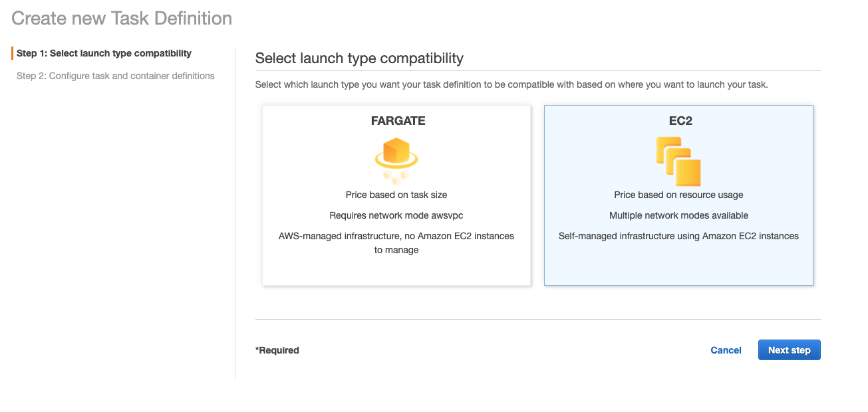868x412 pixels.
Task: Click "Price based on resource usage" text
Action: click(x=678, y=195)
